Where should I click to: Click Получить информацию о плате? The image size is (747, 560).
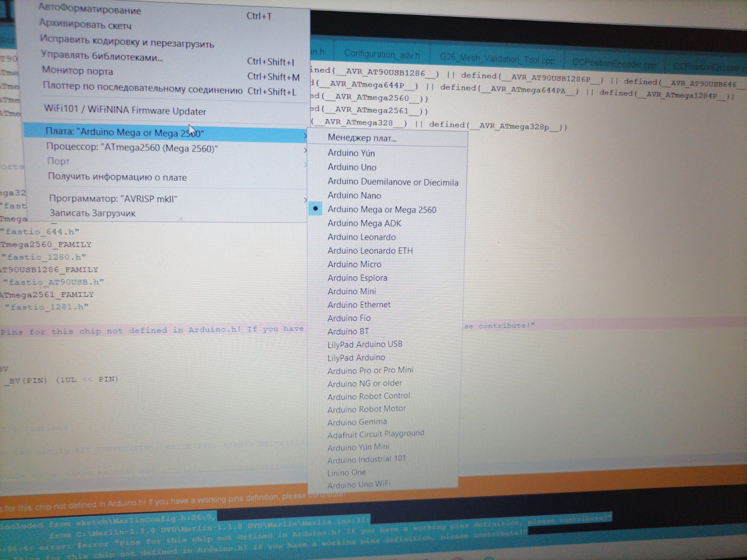(117, 177)
